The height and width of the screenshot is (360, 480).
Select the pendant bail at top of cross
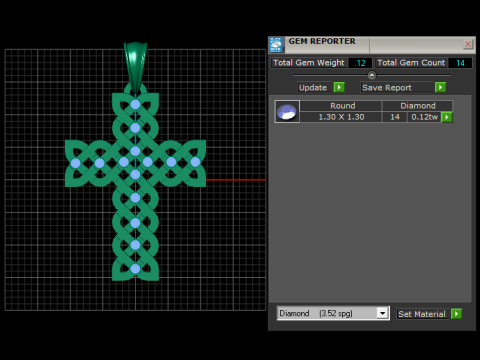pos(135,67)
